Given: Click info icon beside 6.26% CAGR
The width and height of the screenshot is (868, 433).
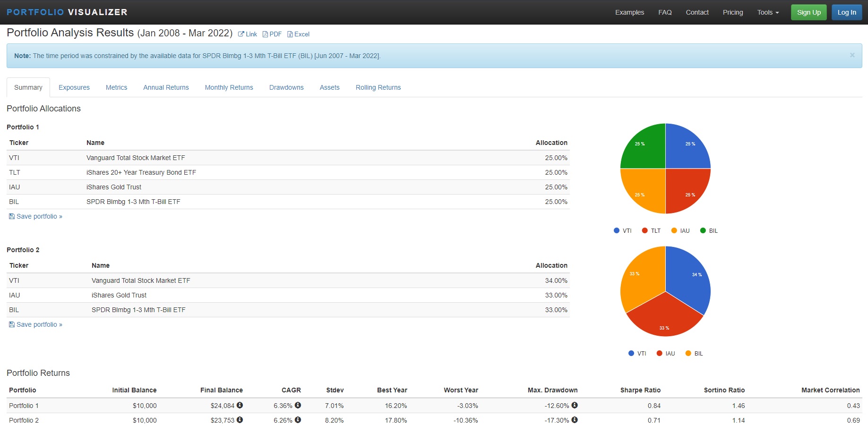Looking at the screenshot, I should [x=298, y=420].
